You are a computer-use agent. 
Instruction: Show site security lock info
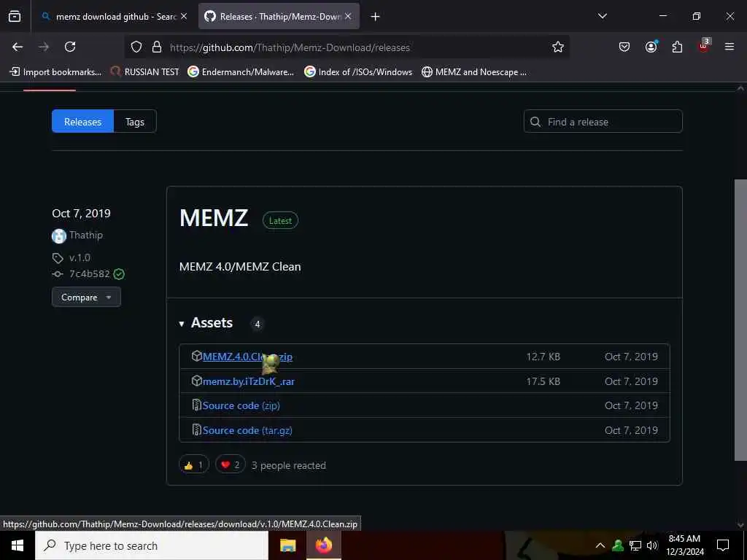156,47
